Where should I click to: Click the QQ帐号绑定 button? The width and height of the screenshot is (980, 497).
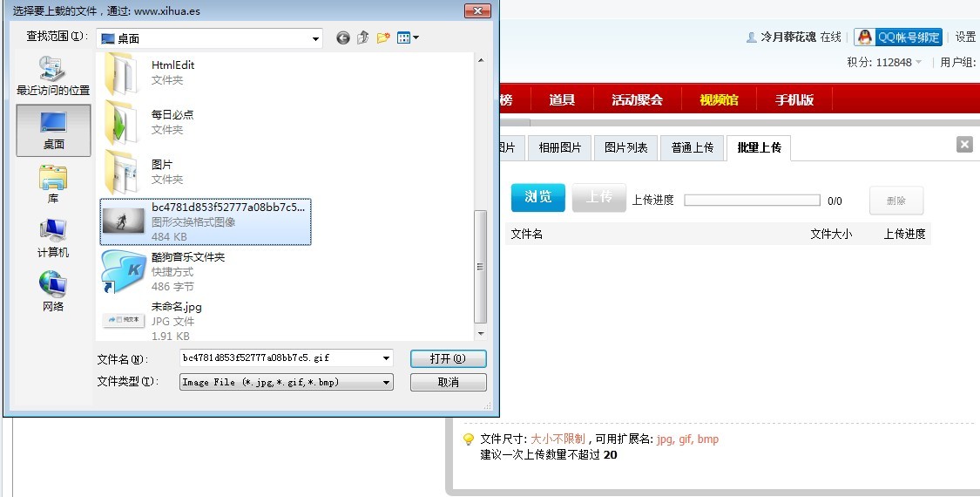click(x=898, y=37)
